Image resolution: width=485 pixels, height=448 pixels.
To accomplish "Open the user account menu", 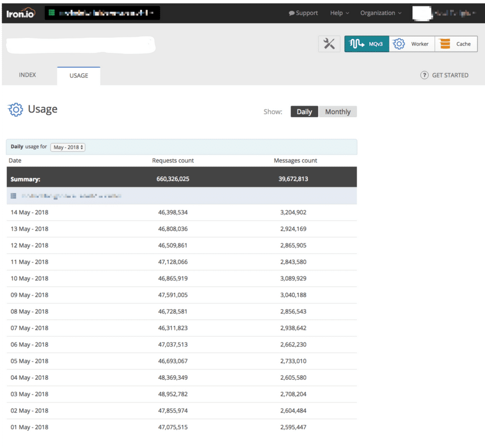I will pos(444,13).
